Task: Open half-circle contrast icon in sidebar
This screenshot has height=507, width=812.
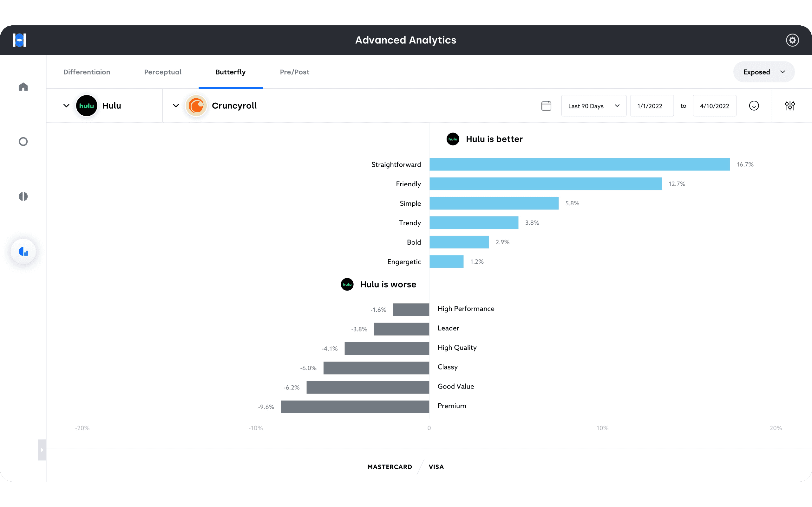Action: 23,196
